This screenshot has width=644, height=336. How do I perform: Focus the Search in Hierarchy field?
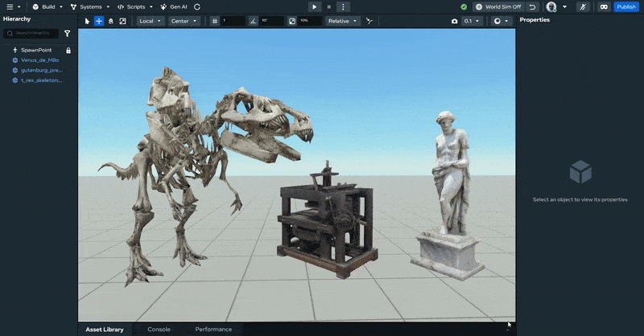point(31,33)
